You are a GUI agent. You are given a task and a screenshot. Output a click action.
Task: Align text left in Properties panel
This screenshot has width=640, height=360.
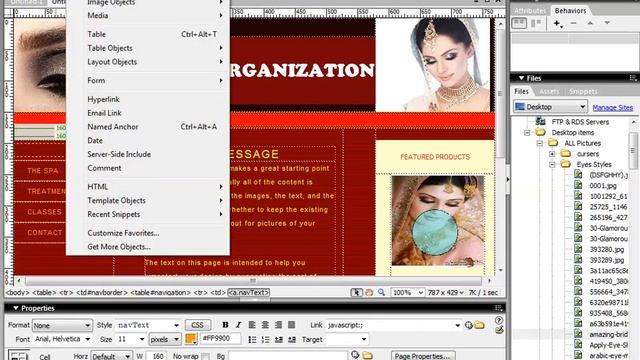click(x=252, y=325)
